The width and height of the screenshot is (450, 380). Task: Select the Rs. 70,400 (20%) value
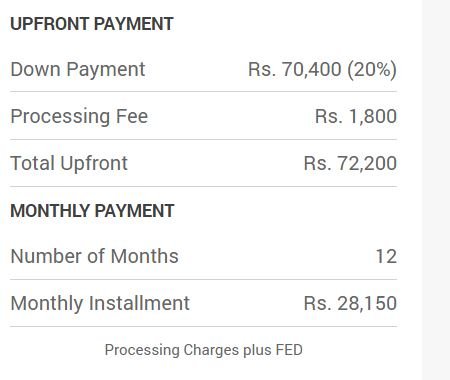322,70
